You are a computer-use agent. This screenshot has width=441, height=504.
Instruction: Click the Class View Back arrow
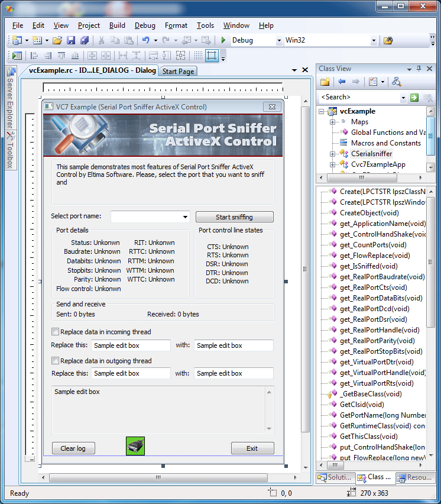coord(342,82)
